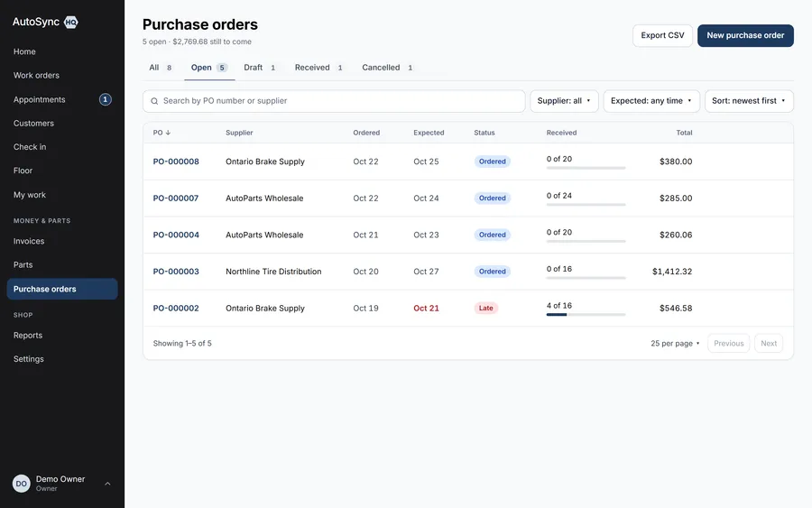This screenshot has height=508, width=812.
Task: Click the red Oct 21 expected date
Action: click(426, 308)
